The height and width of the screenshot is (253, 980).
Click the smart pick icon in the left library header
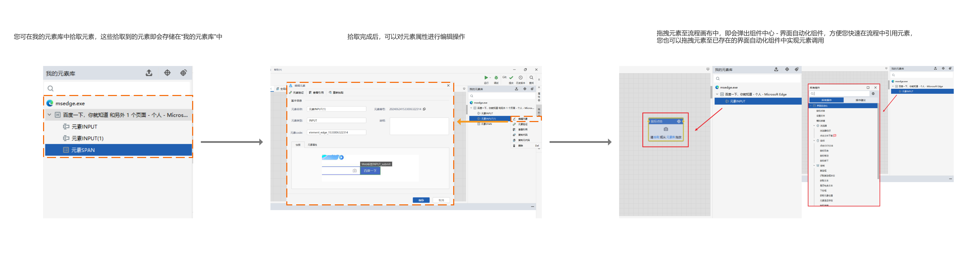[x=183, y=73]
